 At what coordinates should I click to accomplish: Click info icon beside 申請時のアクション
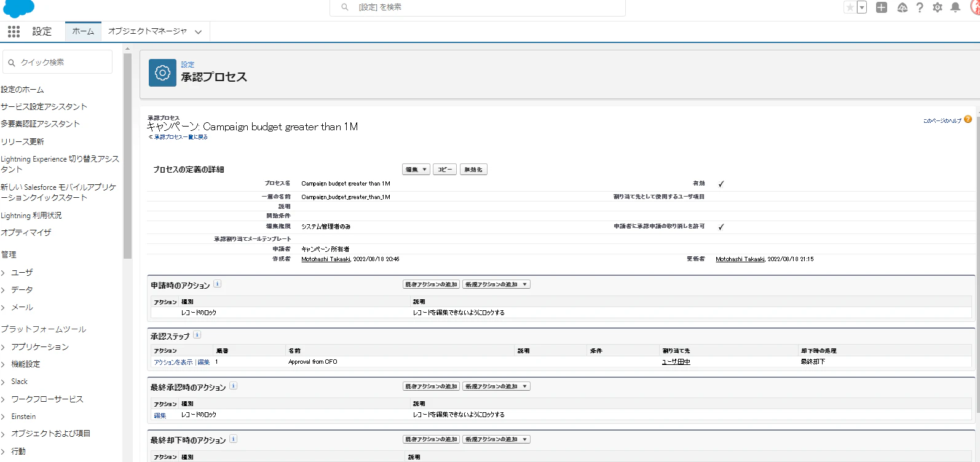(218, 284)
